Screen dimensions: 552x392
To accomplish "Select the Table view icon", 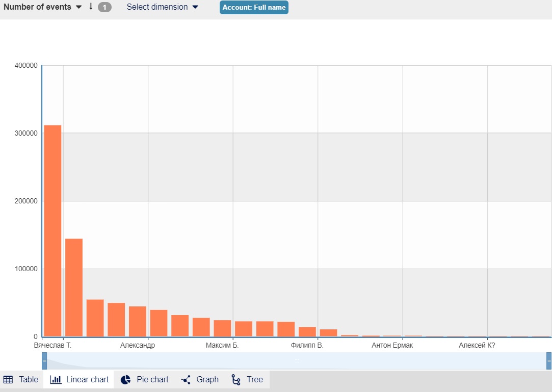I will click(9, 379).
